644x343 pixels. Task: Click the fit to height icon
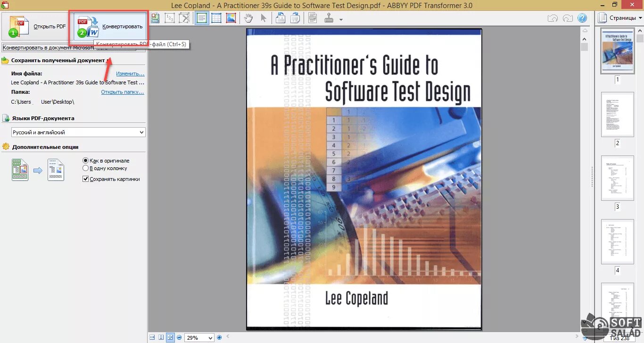tap(161, 337)
